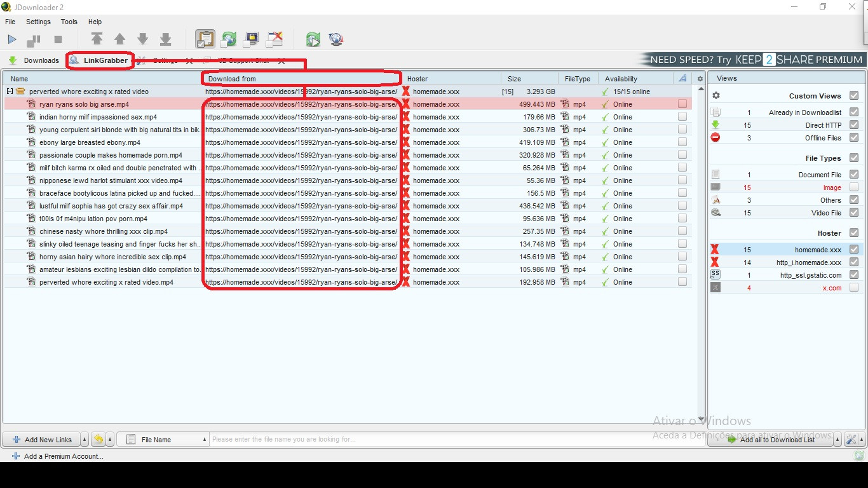Open table column settings wrench icon

click(700, 79)
